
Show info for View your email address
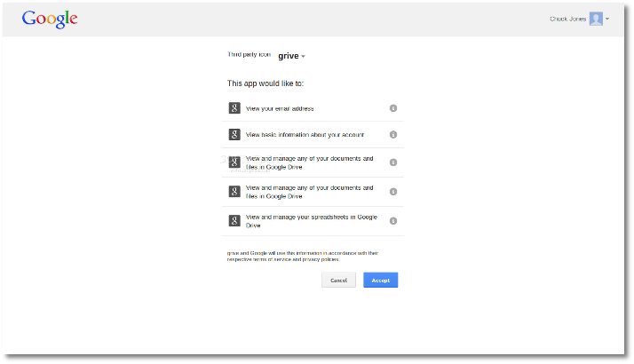pos(393,108)
